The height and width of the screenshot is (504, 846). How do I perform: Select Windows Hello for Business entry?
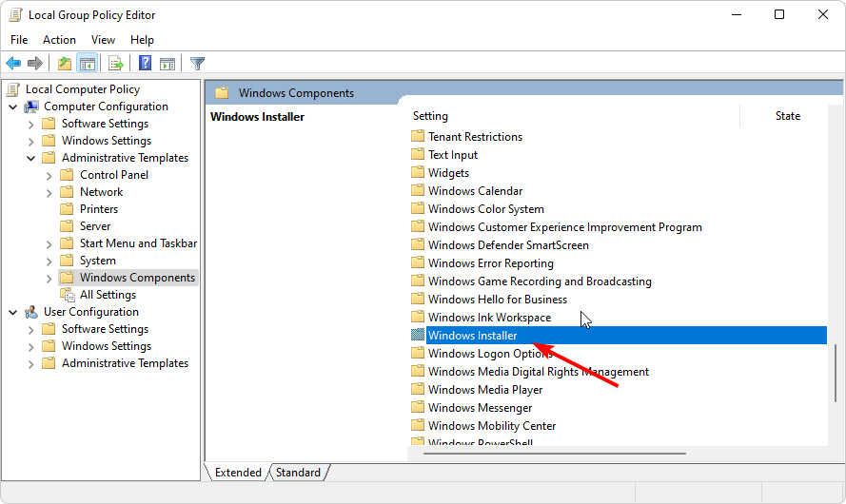click(498, 300)
